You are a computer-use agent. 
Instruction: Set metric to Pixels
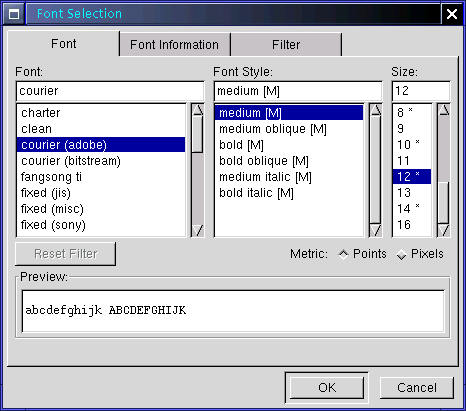pyautogui.click(x=420, y=254)
